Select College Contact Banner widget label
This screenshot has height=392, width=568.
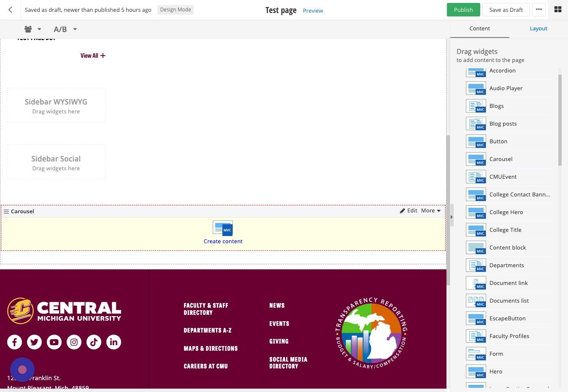pyautogui.click(x=519, y=194)
